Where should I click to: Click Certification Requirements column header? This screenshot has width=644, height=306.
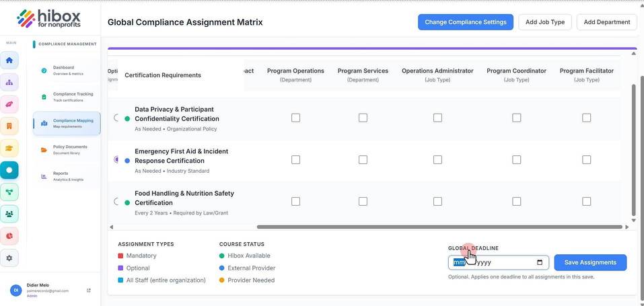click(x=163, y=75)
